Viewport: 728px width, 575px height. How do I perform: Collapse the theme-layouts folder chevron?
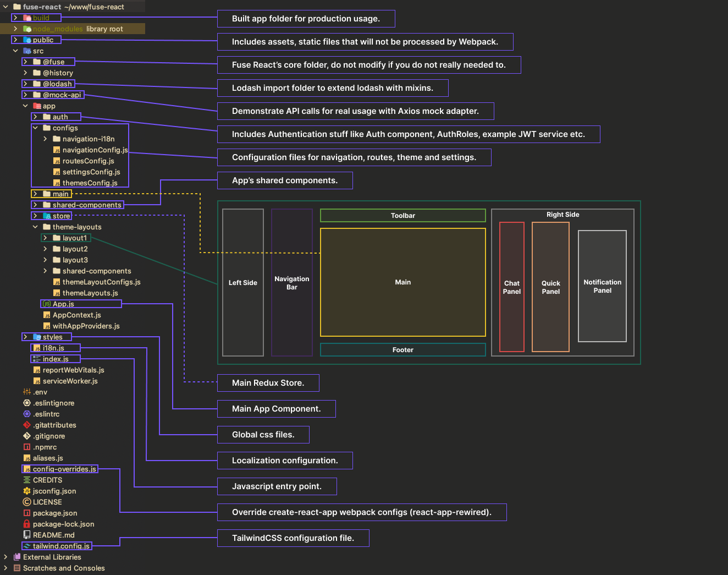[x=35, y=227]
